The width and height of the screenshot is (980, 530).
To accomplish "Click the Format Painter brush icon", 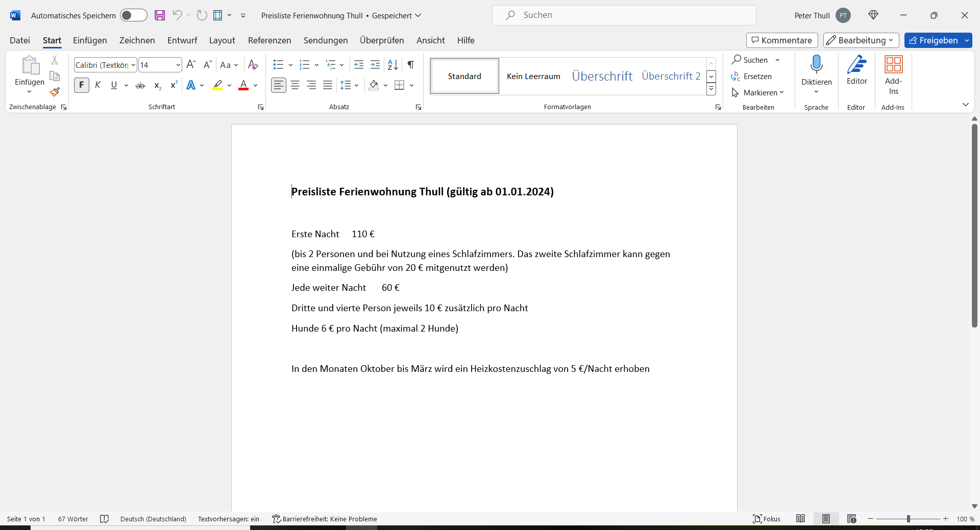I will click(55, 92).
